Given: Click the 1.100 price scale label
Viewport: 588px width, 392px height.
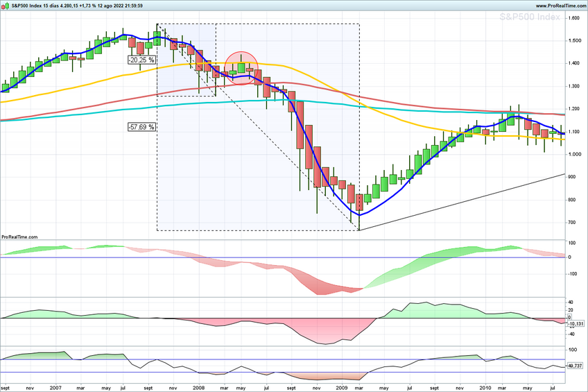Looking at the screenshot, I should 574,132.
